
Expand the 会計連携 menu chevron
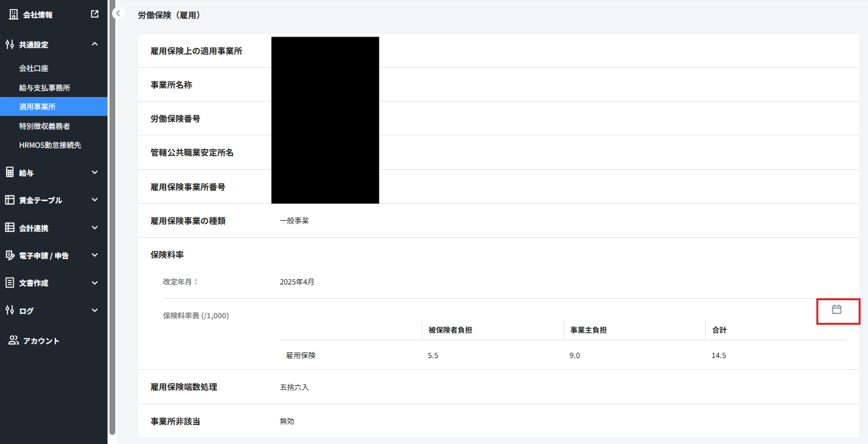tap(94, 228)
